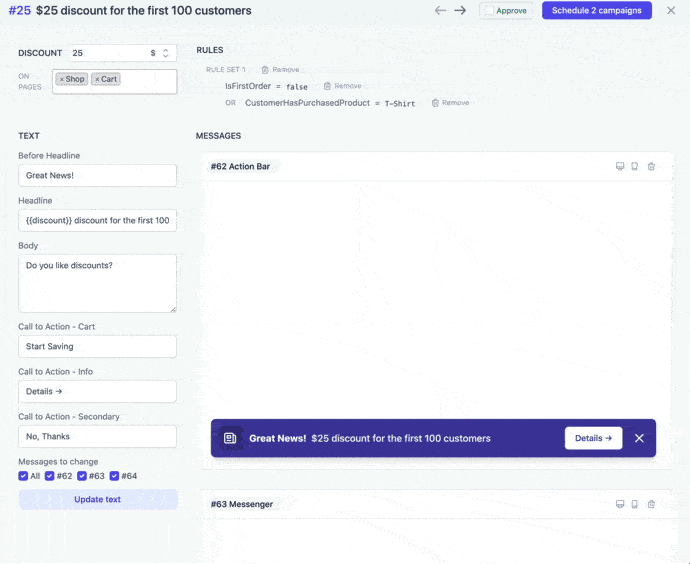Image resolution: width=690 pixels, height=564 pixels.
Task: Remove the Cart page tag
Action: [x=97, y=79]
